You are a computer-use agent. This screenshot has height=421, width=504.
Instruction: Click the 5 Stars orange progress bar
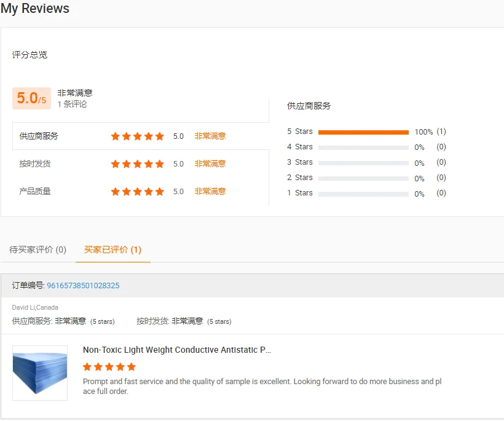(363, 132)
